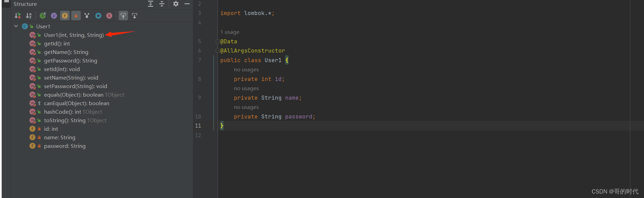Viewport: 644px width, 198px height.
Task: Toggle the Show Non-Public lock filter
Action: click(76, 16)
